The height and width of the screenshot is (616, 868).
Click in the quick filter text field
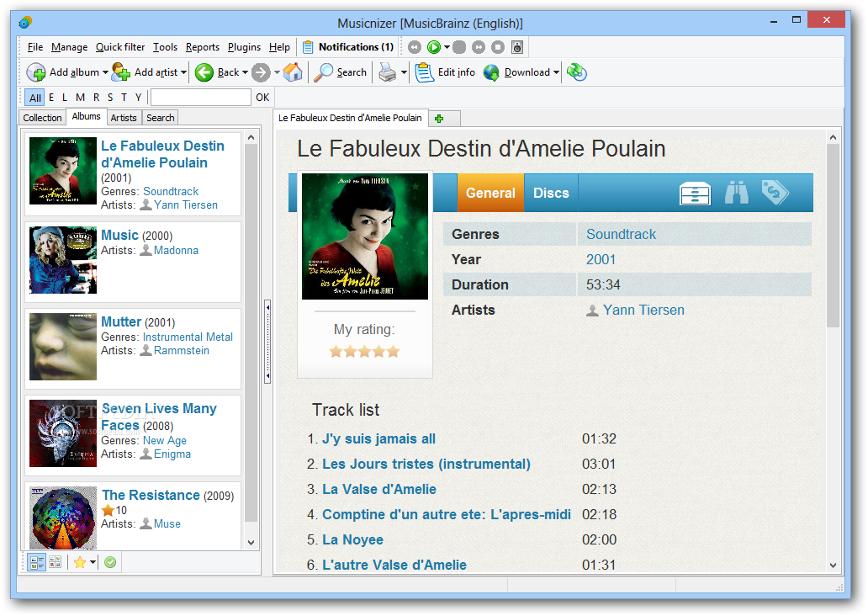click(201, 98)
